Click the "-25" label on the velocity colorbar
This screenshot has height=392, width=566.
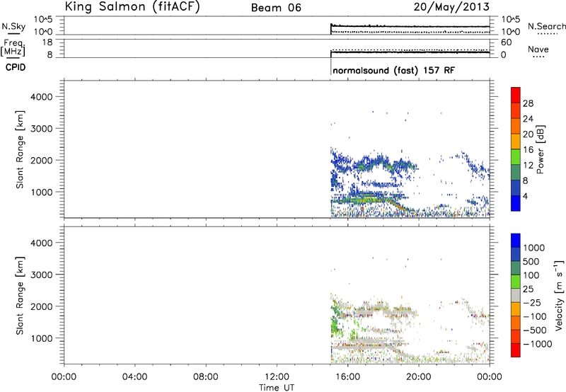click(531, 302)
